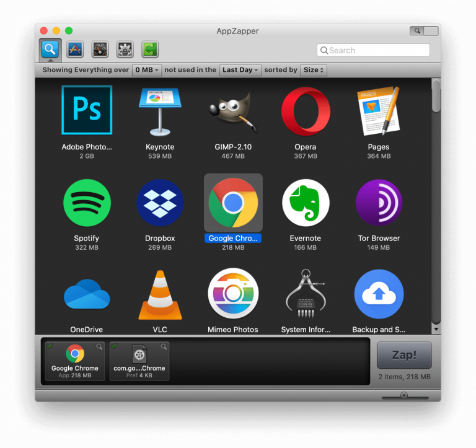Select the OneDrive app icon
Screen dimensions: 476x448
pos(87,294)
